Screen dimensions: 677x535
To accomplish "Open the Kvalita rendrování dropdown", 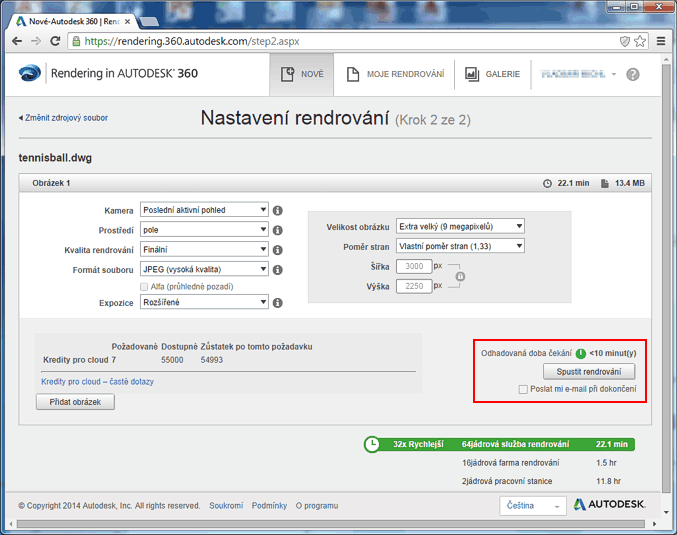I will (x=204, y=250).
